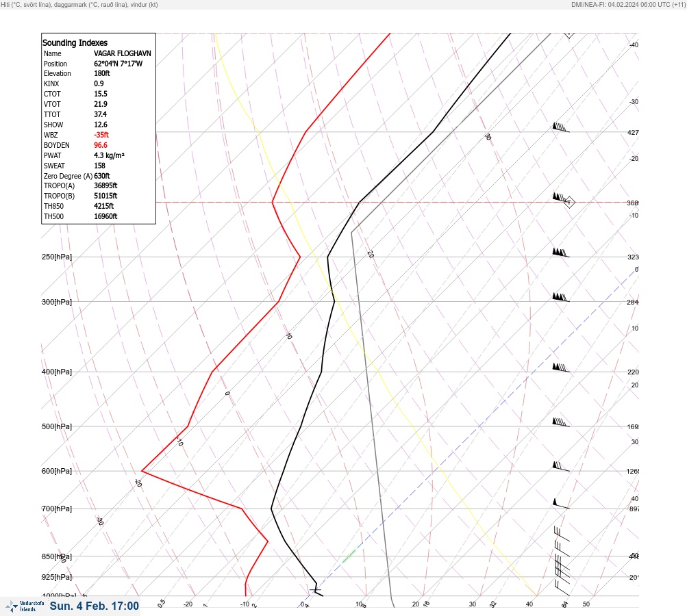Image resolution: width=687 pixels, height=616 pixels.
Task: Click the wind barb at 700 hPa
Action: [x=561, y=504]
